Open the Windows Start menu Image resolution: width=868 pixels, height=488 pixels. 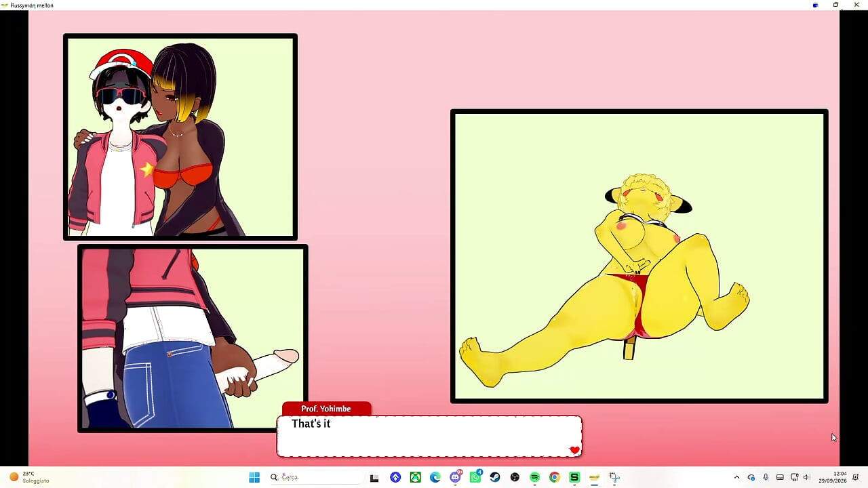[x=254, y=477]
